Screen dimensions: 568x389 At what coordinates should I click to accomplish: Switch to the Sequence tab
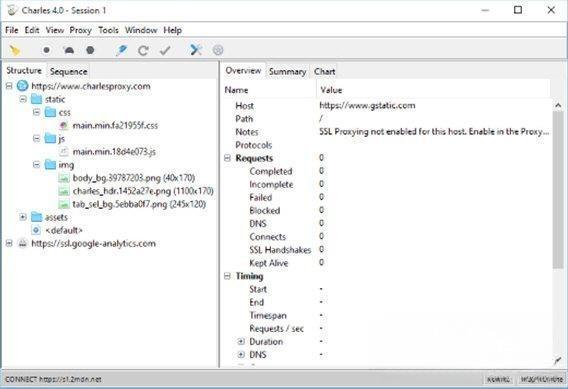(x=68, y=71)
